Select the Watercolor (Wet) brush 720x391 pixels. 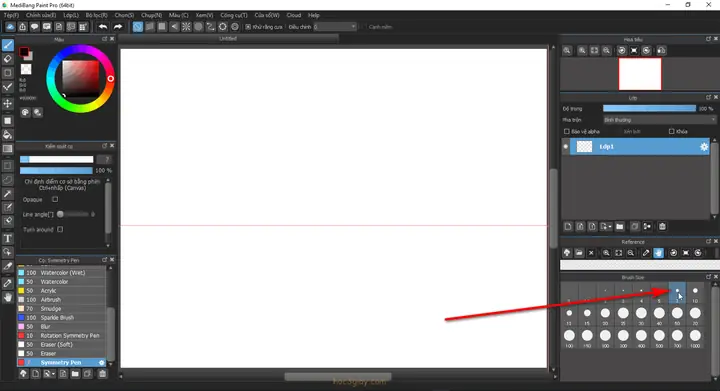coord(62,273)
